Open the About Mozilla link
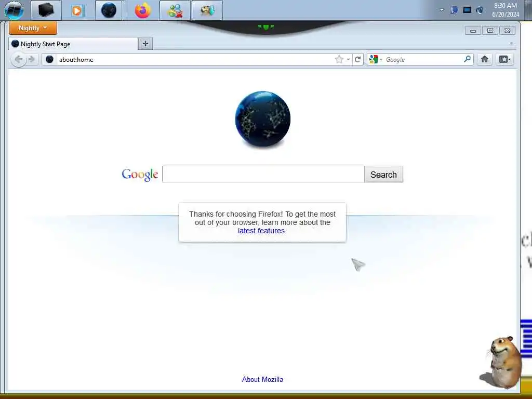The width and height of the screenshot is (532, 399). coord(262,379)
